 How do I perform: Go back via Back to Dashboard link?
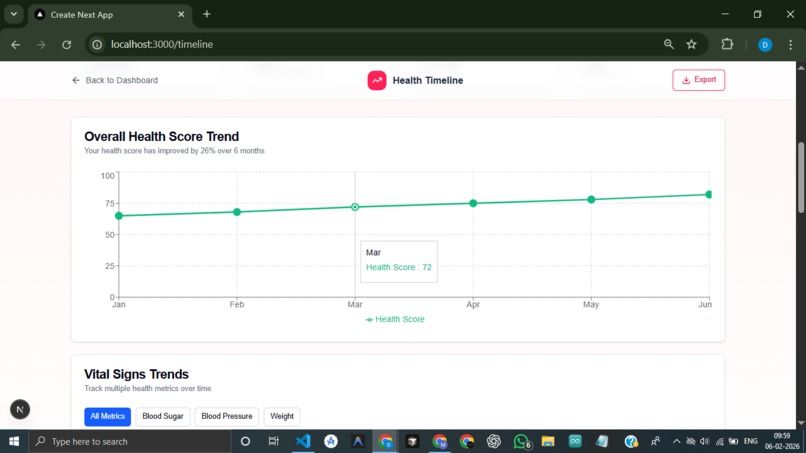tap(115, 80)
